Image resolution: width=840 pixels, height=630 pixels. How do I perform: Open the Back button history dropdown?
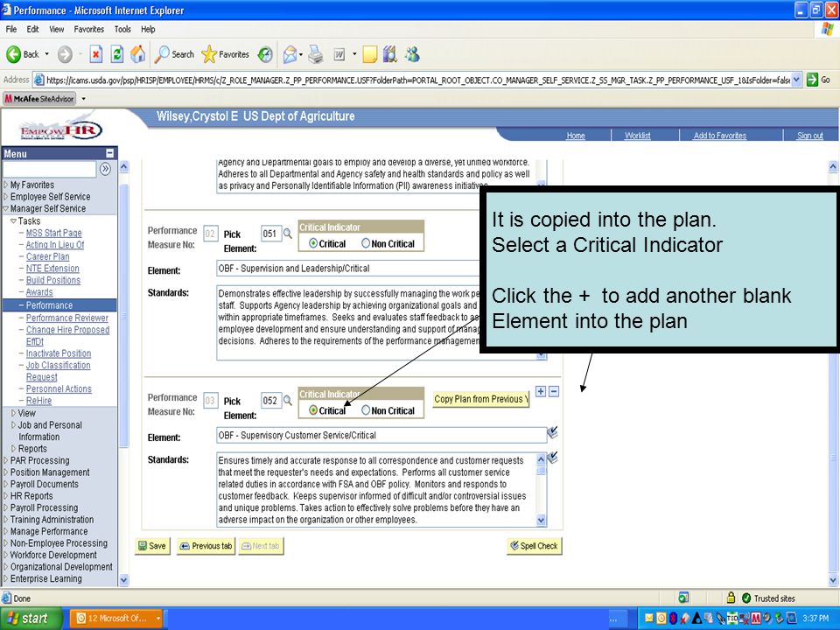(x=46, y=54)
